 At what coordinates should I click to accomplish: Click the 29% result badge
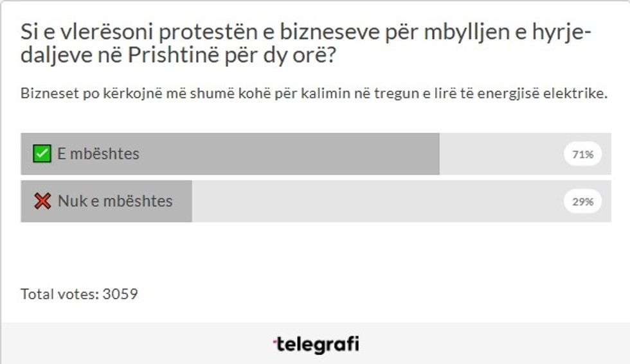[x=582, y=201]
